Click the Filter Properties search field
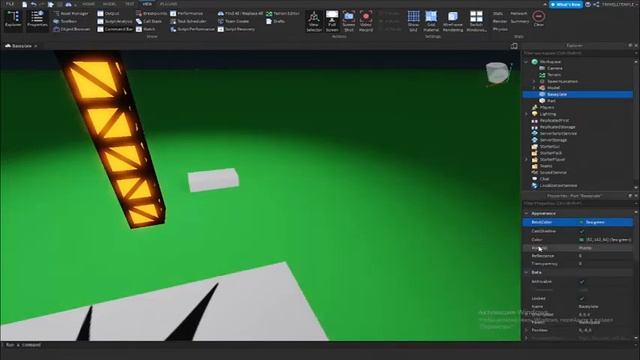This screenshot has height=360, width=640. tap(578, 203)
